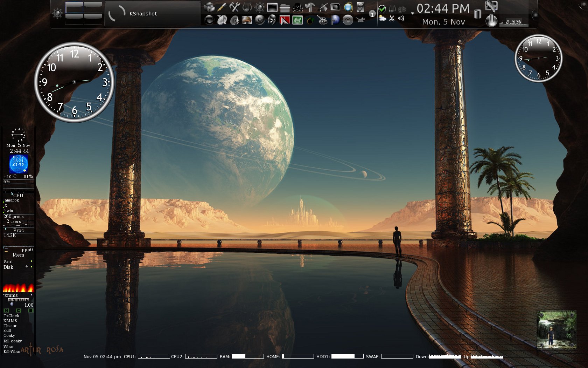The image size is (588, 368).
Task: Launch Thunar from the sidebar list
Action: tap(10, 326)
